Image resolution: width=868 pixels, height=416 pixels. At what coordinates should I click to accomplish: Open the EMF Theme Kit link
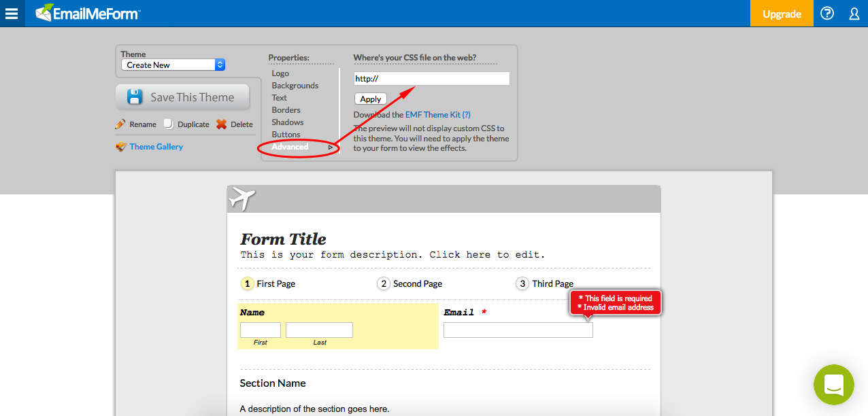coord(437,115)
